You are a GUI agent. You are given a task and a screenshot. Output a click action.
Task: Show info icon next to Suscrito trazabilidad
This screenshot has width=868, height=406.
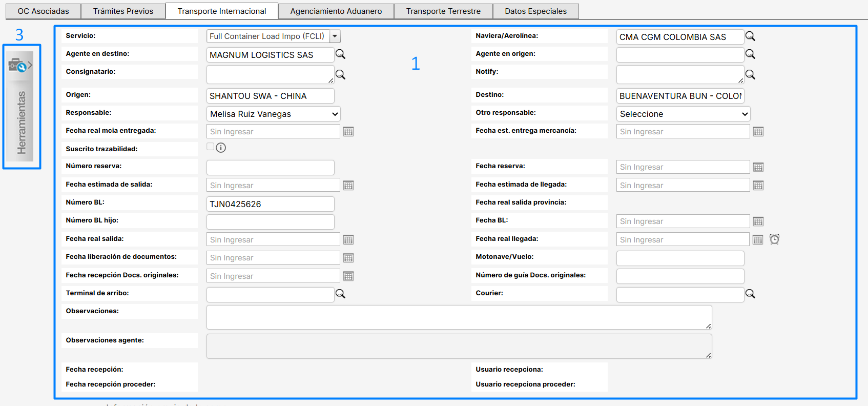221,148
